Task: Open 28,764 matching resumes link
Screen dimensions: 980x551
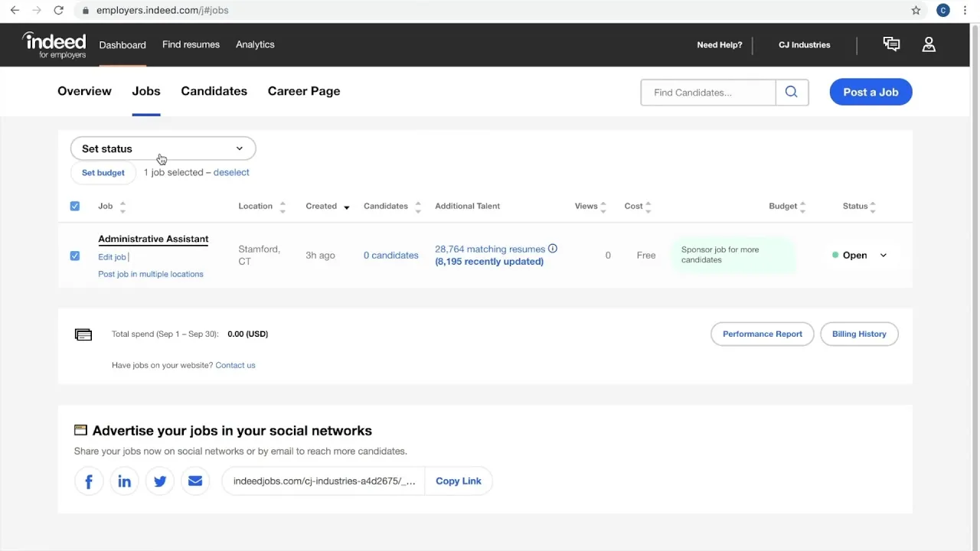Action: coord(490,249)
